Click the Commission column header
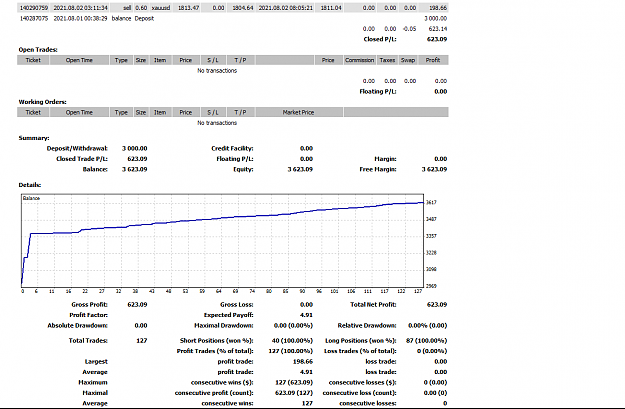 point(360,60)
